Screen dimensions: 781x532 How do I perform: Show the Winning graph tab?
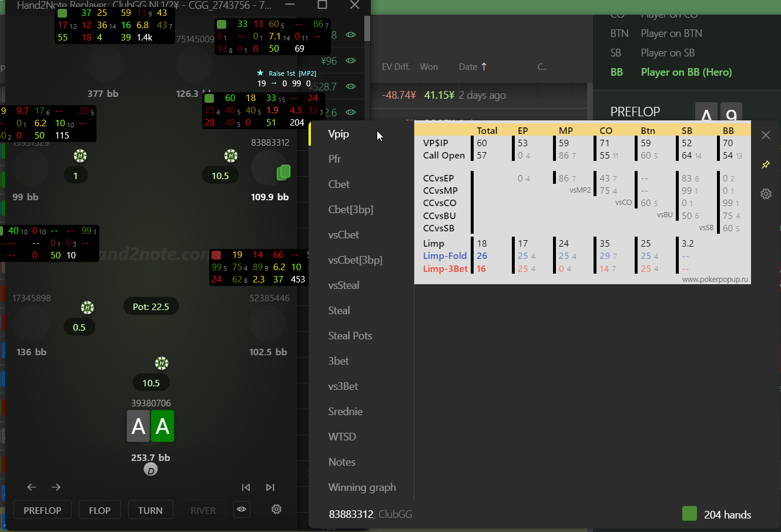point(362,487)
